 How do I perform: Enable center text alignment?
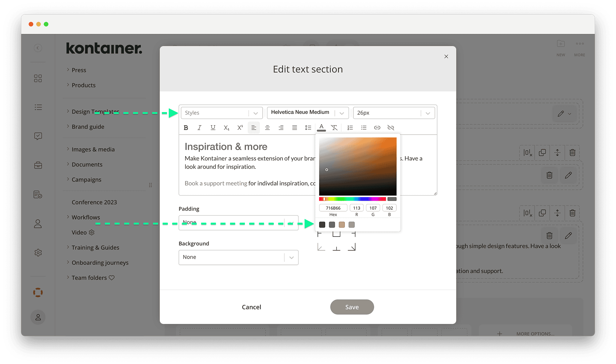point(267,127)
